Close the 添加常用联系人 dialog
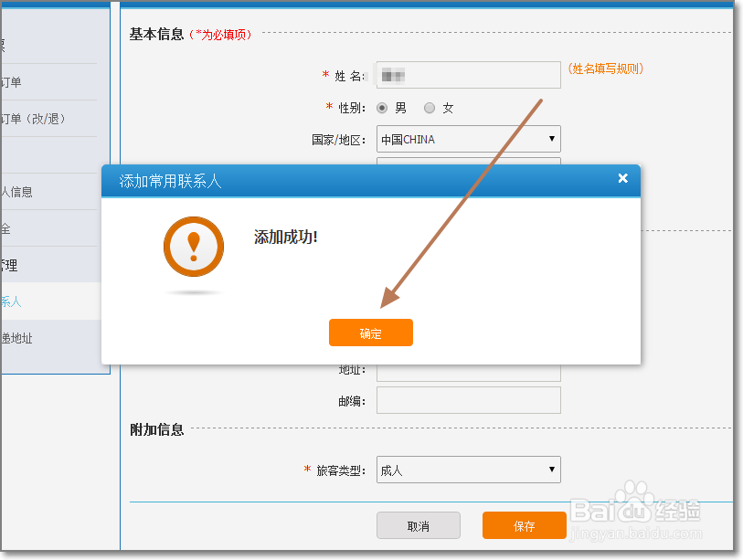The height and width of the screenshot is (560, 743). pyautogui.click(x=622, y=178)
